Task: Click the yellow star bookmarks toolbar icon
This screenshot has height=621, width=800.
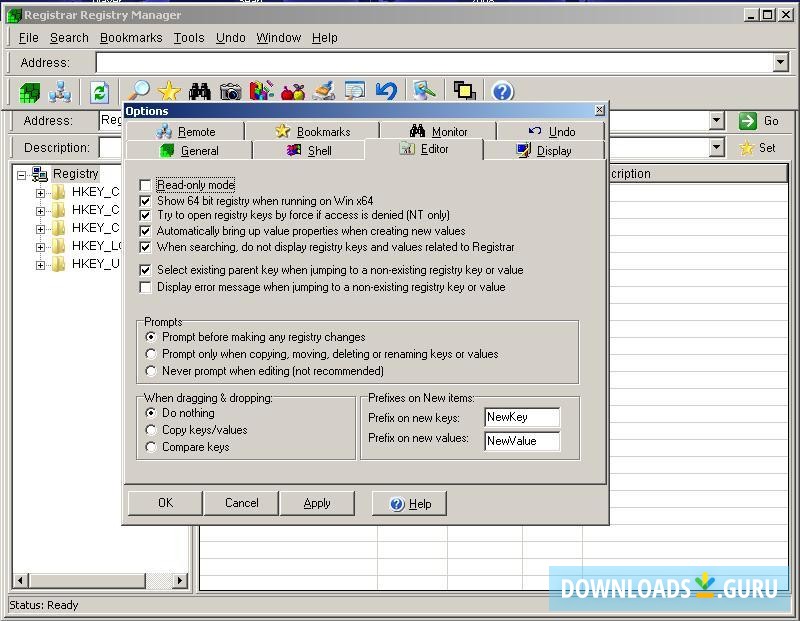Action: pyautogui.click(x=169, y=91)
